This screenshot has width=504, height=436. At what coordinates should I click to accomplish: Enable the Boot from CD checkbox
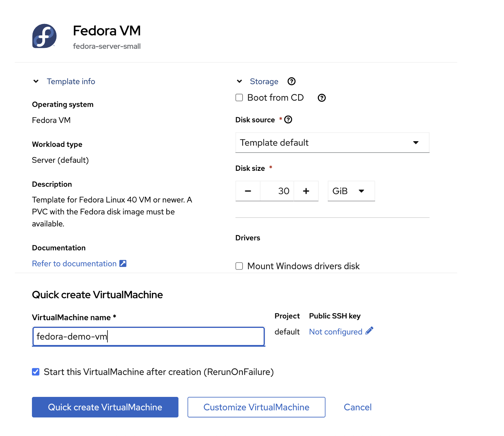point(239,97)
